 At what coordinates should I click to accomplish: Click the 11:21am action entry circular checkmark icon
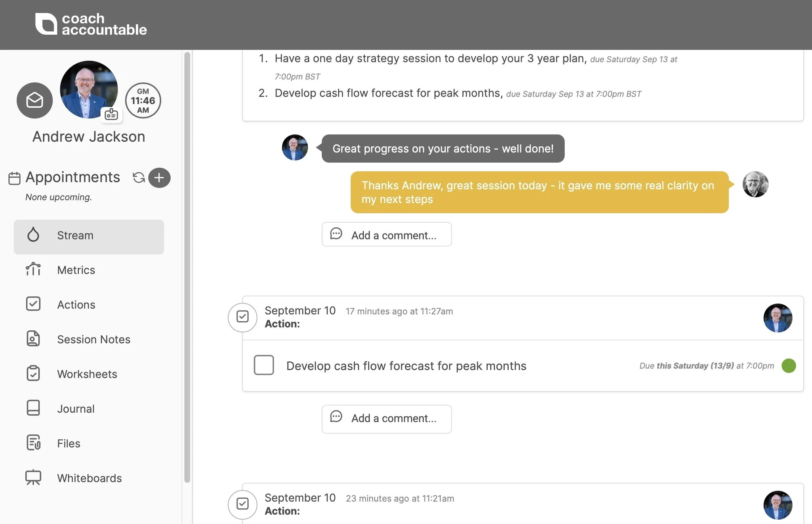(x=243, y=504)
